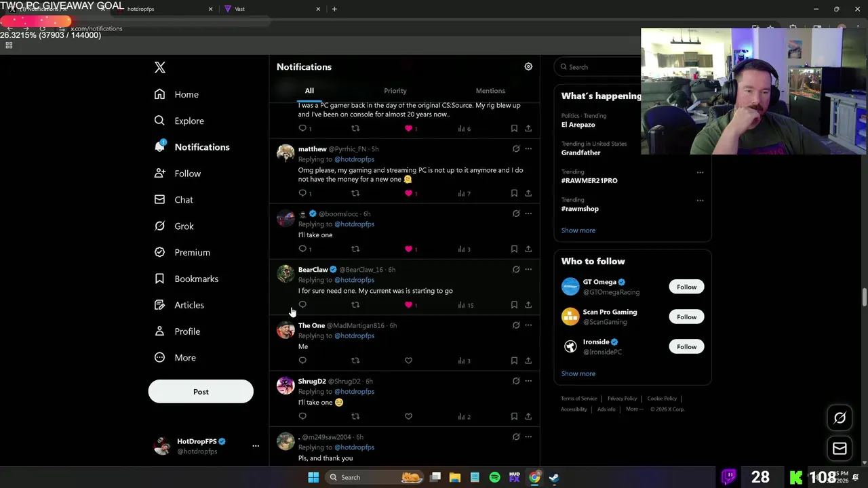Open more options for #RAWMER21PRO trend
The width and height of the screenshot is (868, 488).
pos(700,172)
